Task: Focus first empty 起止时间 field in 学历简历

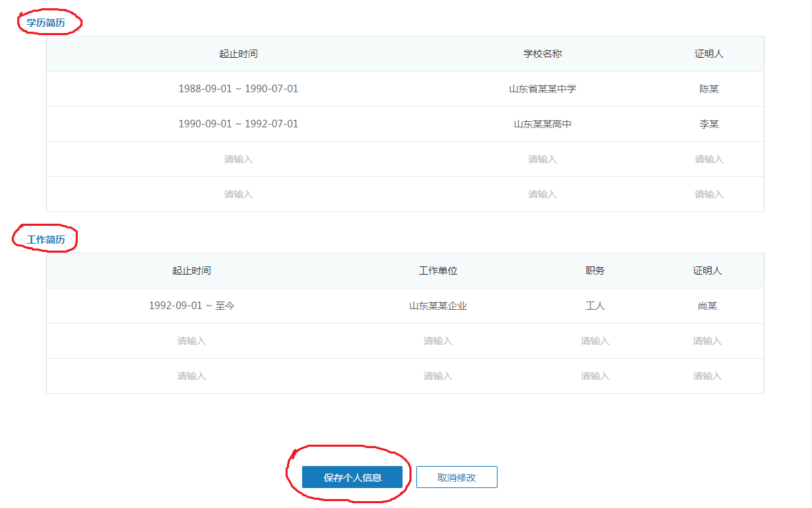Action: point(238,159)
